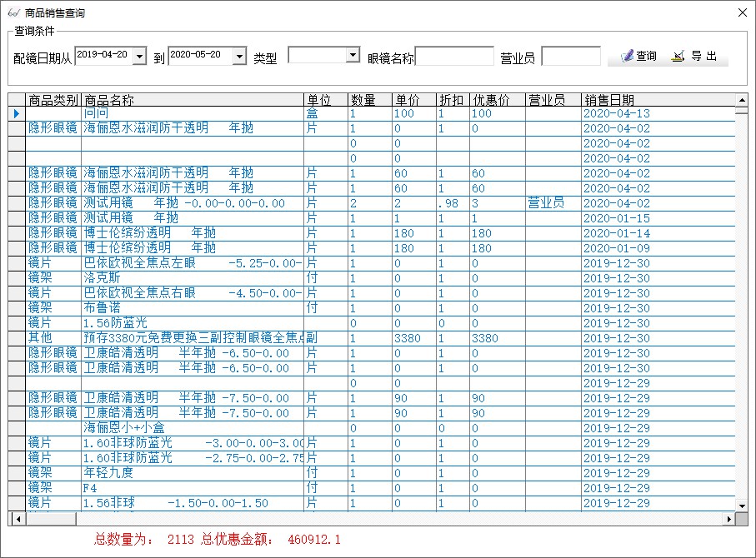This screenshot has height=558, width=756.
Task: Open the end date dropdown 2020-05-20
Action: [x=239, y=57]
